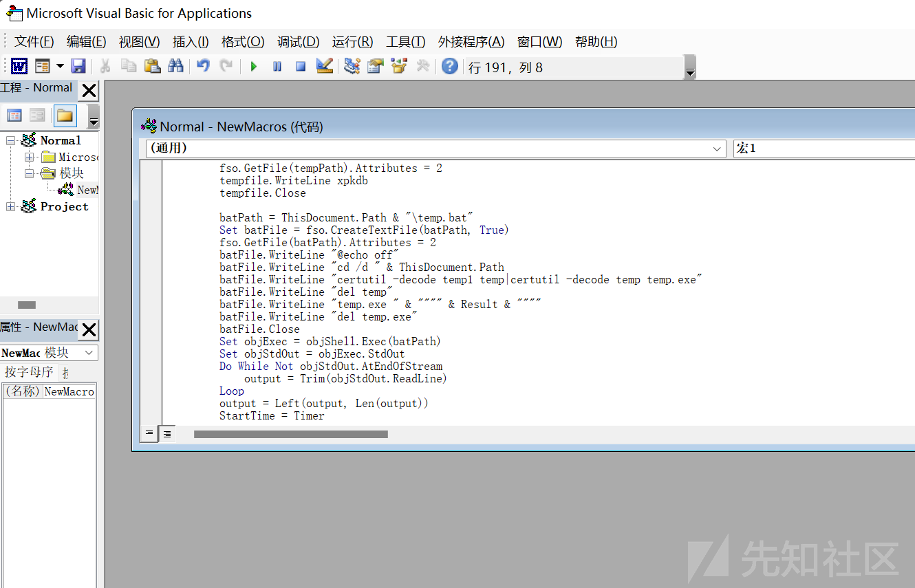Click the code line 'StartTime = Timer'
The image size is (915, 588).
272,416
